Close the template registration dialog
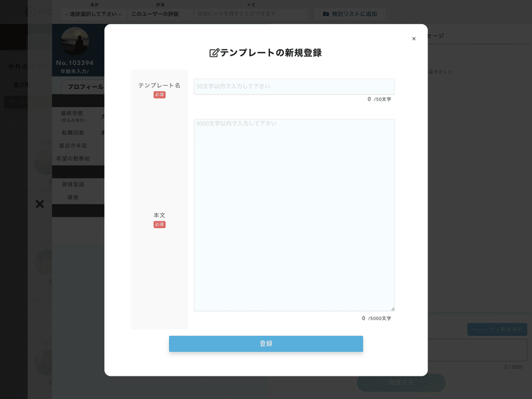This screenshot has width=532, height=399. click(x=414, y=39)
